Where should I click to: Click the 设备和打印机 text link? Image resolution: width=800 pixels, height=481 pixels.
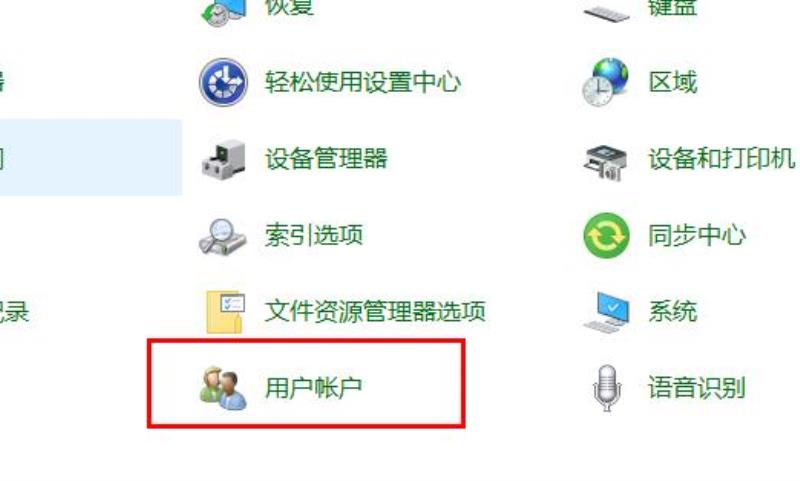point(721,159)
